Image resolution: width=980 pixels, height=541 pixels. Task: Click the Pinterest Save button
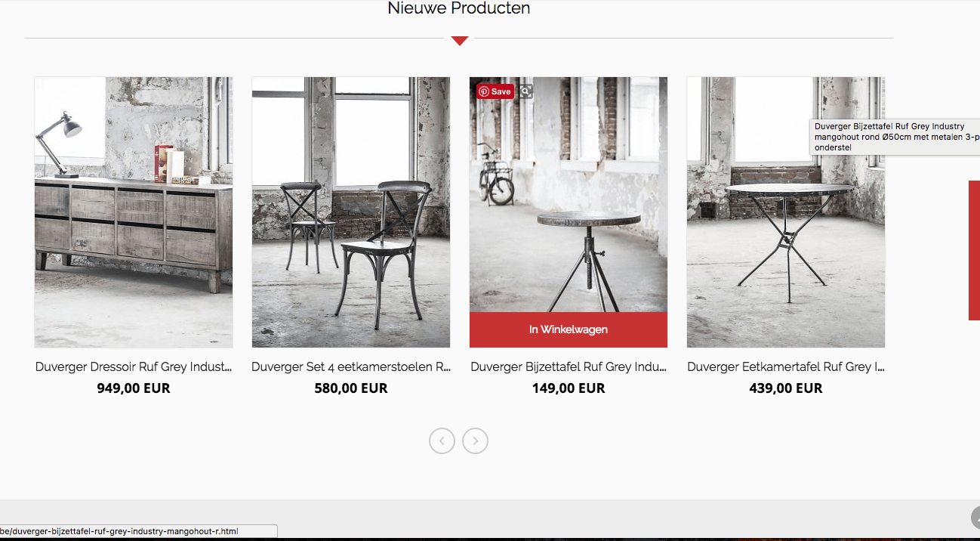coord(495,91)
